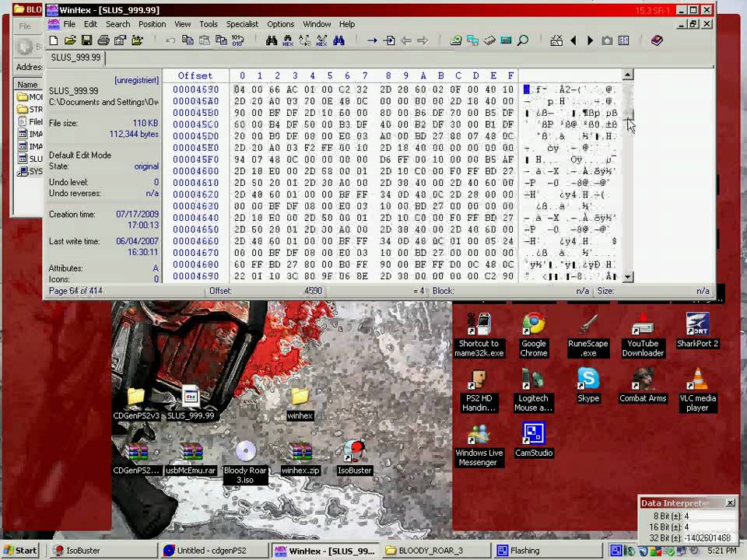
Task: Select offset row 00004600
Action: pyautogui.click(x=195, y=171)
